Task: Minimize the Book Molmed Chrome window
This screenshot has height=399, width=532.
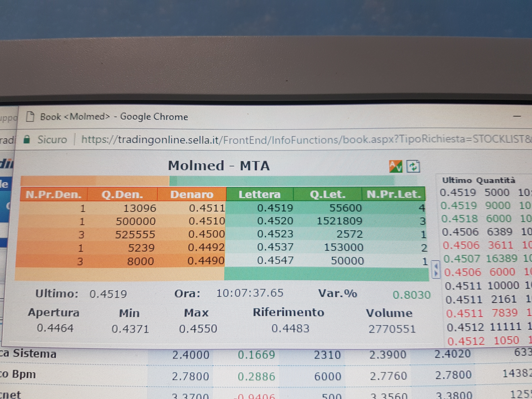Action: pos(517,116)
